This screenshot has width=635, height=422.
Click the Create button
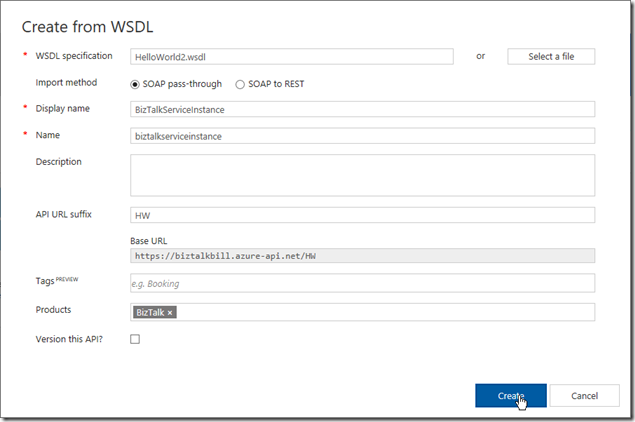(x=511, y=396)
